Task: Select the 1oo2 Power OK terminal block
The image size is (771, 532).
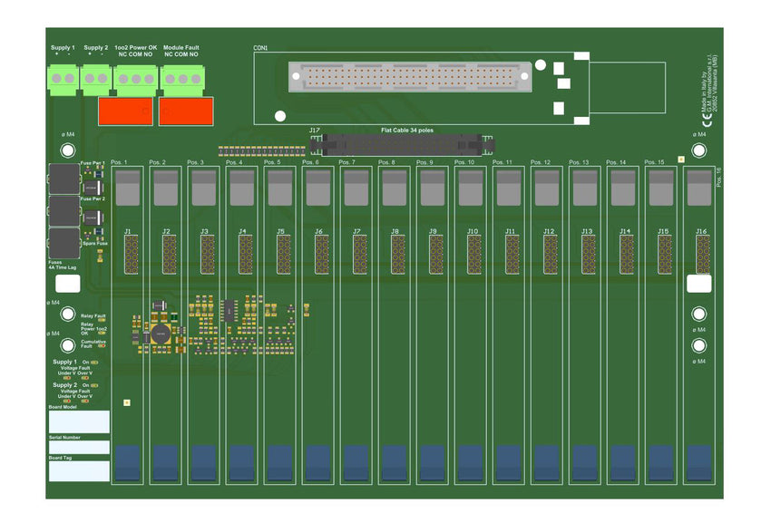Action: tap(135, 79)
